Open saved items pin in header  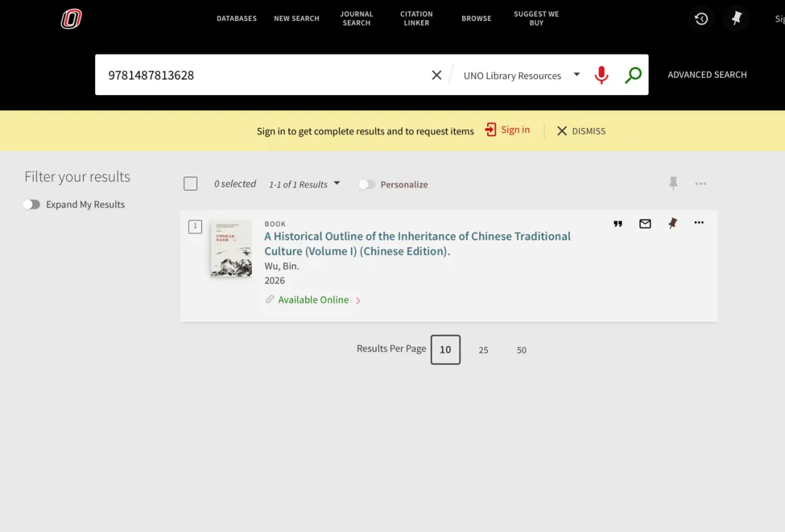click(x=736, y=18)
